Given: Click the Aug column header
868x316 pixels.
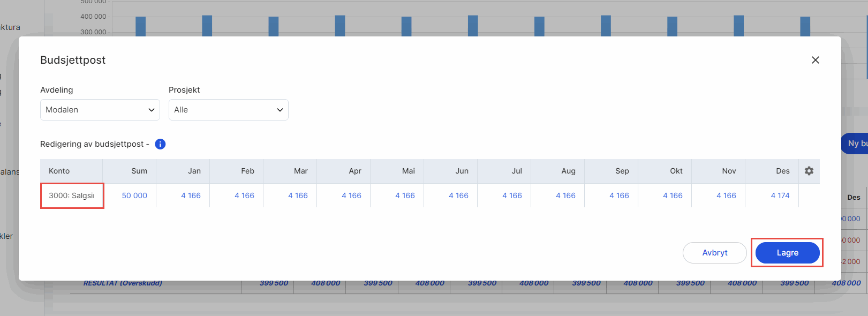Looking at the screenshot, I should [568, 171].
